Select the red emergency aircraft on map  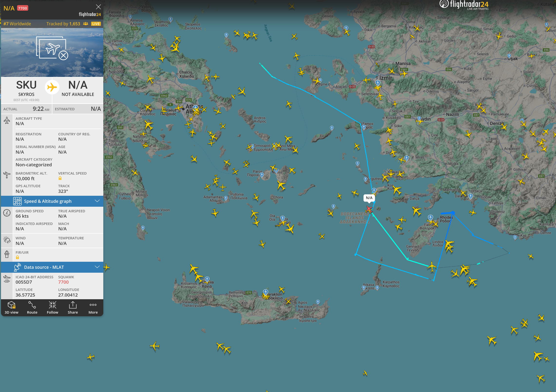pyautogui.click(x=369, y=209)
